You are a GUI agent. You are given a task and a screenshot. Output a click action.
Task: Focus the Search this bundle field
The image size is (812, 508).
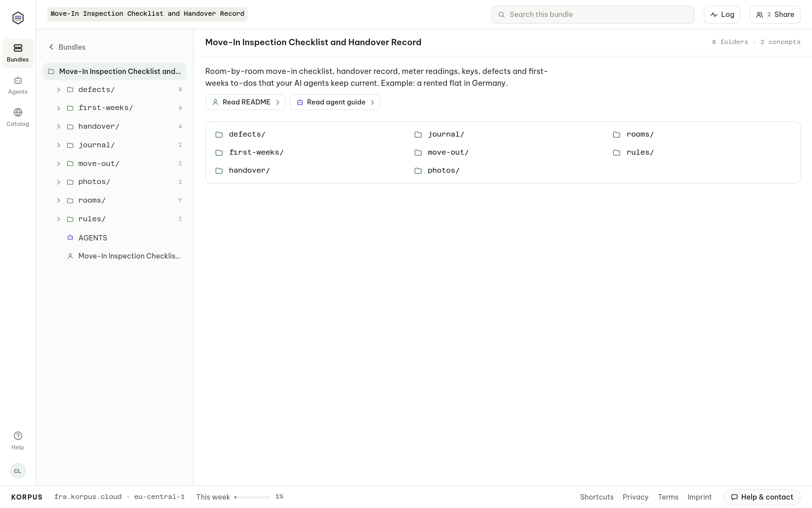pyautogui.click(x=593, y=14)
